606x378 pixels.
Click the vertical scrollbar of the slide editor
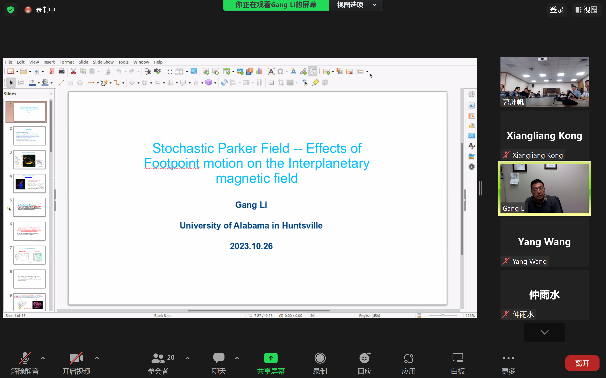tap(462, 199)
